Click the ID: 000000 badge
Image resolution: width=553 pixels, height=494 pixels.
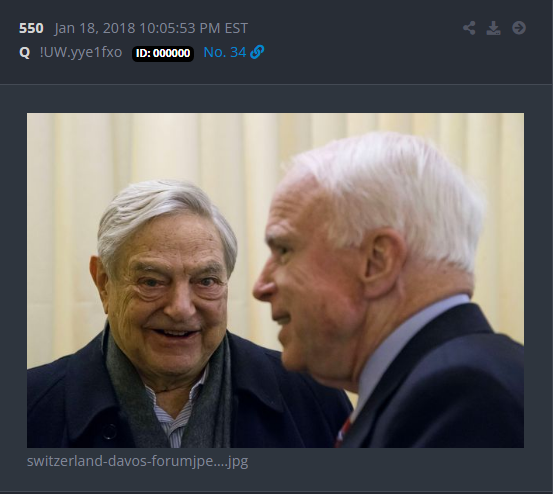pyautogui.click(x=163, y=53)
